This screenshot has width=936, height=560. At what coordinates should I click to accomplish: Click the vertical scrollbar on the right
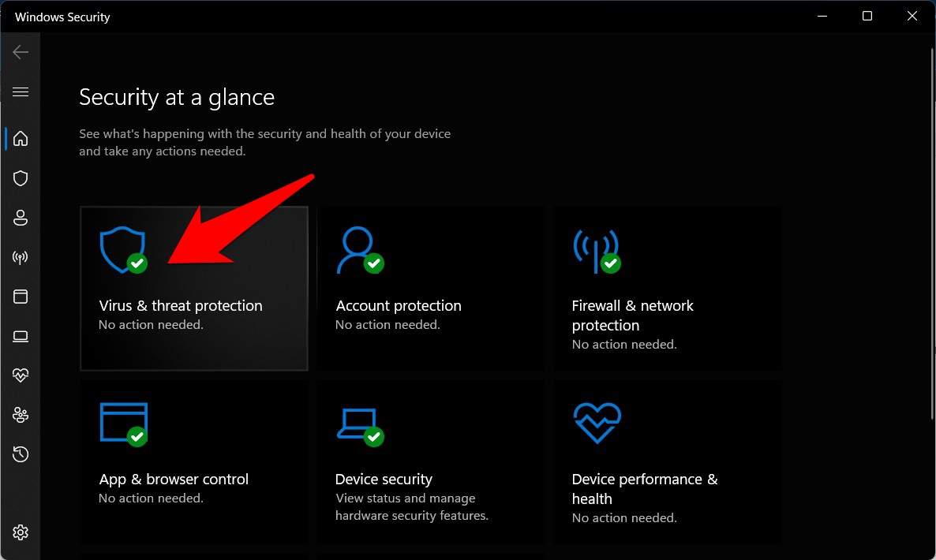coord(930,237)
